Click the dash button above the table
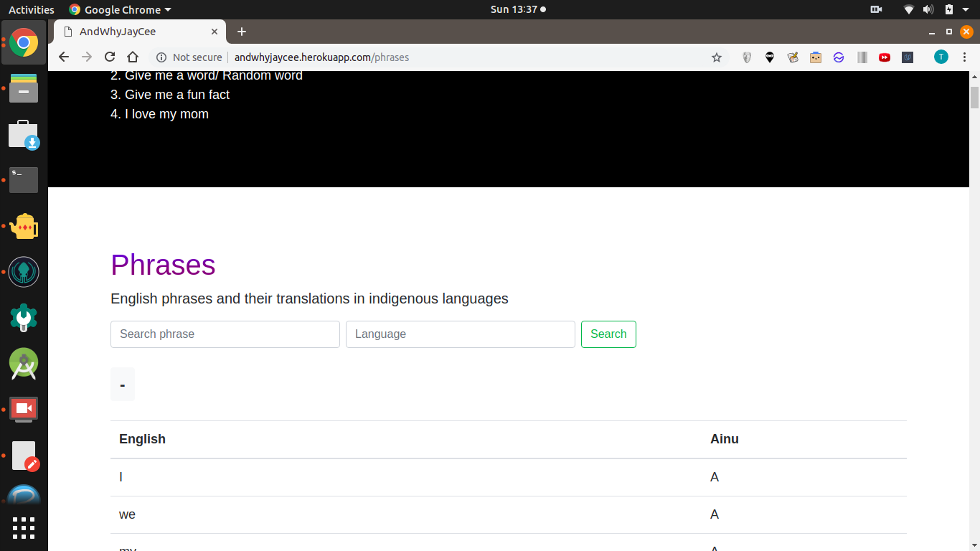The height and width of the screenshot is (551, 980). point(123,385)
